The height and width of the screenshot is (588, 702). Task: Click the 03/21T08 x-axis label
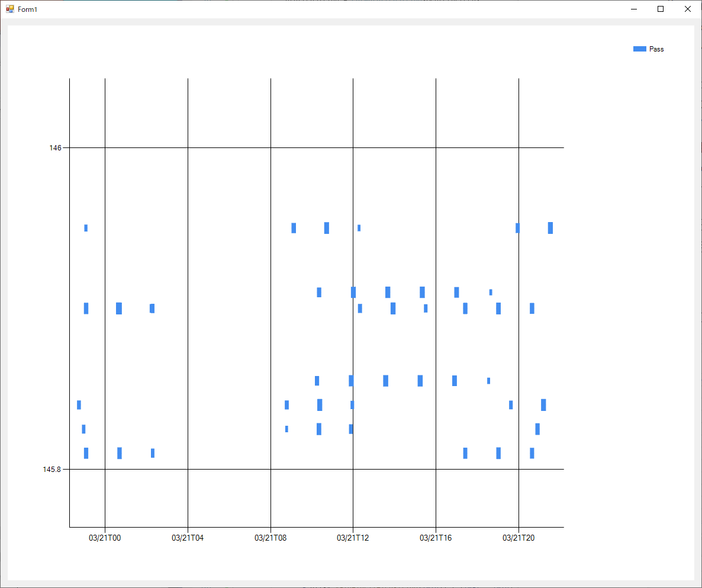(271, 538)
